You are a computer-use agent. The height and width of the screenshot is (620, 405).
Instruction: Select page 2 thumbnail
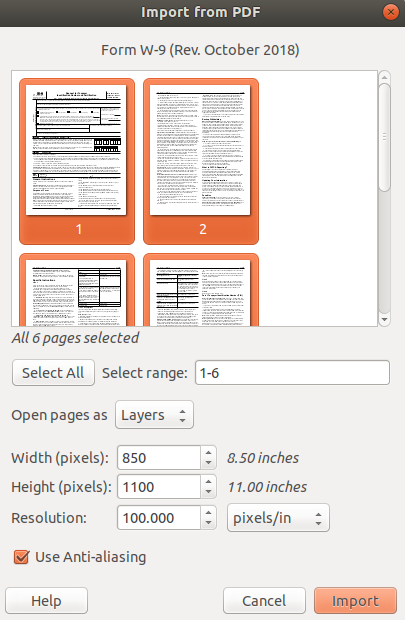[x=201, y=161]
